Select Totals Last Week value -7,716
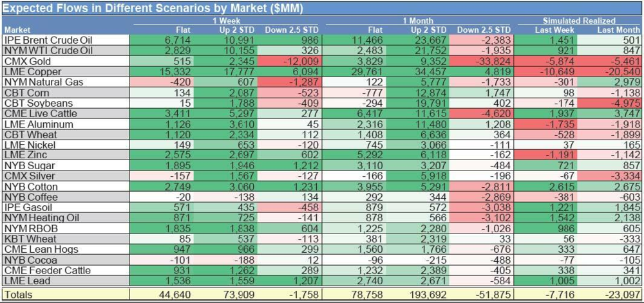This screenshot has width=644, height=303. point(561,295)
